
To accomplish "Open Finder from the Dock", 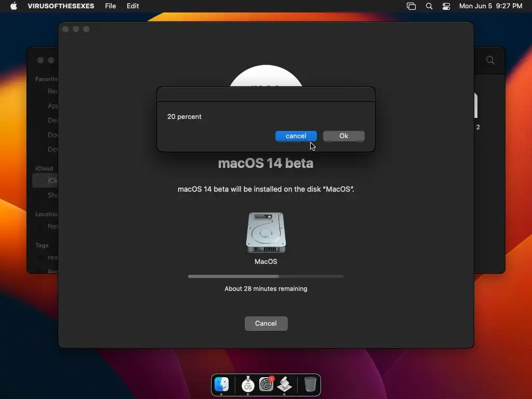I will click(x=221, y=384).
